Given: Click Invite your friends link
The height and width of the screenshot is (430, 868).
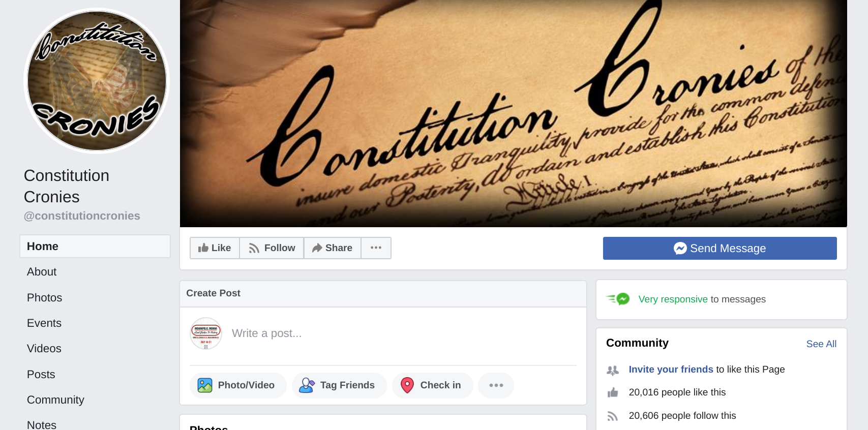Looking at the screenshot, I should pyautogui.click(x=671, y=370).
